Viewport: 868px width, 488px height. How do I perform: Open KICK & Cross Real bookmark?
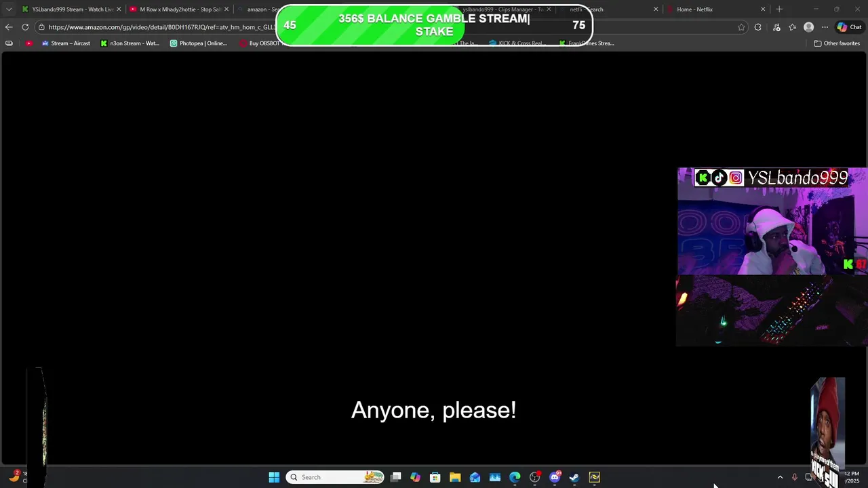[x=518, y=43]
